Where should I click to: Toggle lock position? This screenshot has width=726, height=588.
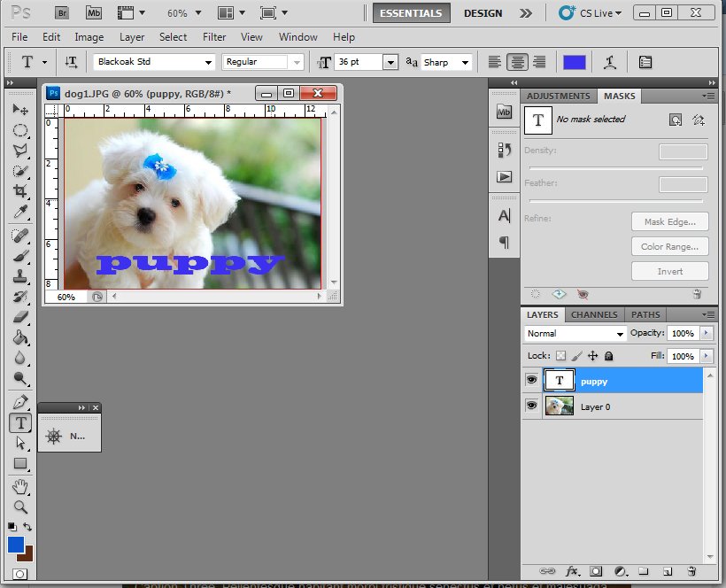pos(592,356)
